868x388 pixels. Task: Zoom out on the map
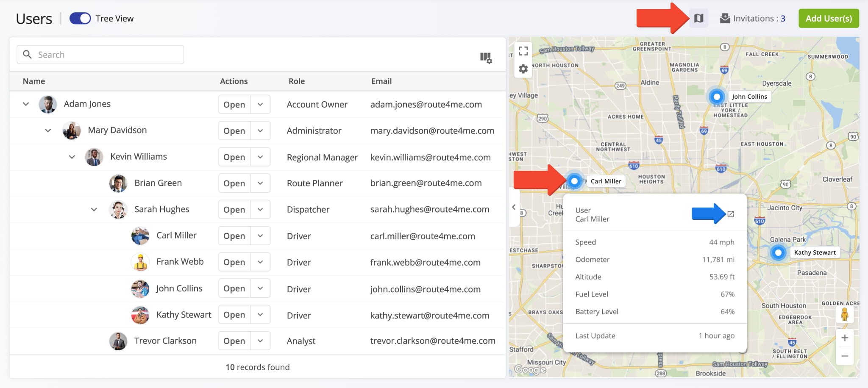click(x=844, y=356)
